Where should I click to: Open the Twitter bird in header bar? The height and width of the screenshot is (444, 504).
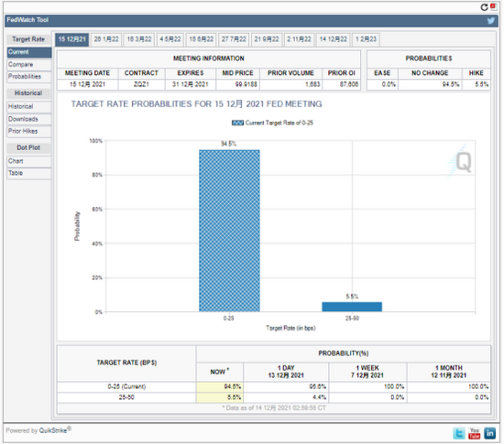tap(490, 20)
